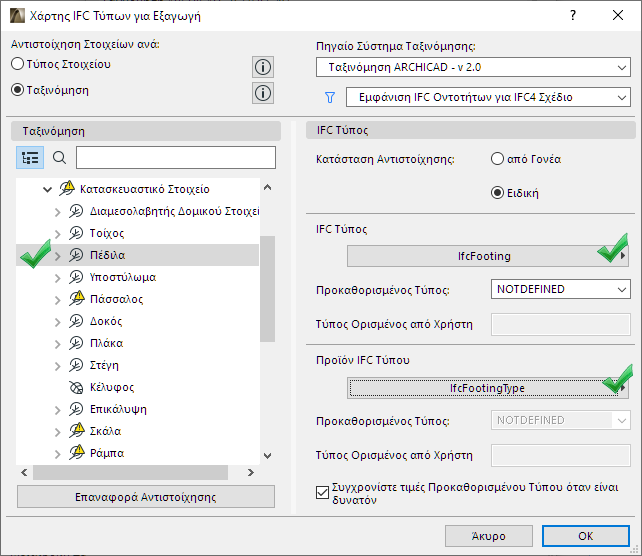Click the help question mark button
This screenshot has height=556, width=642.
(573, 16)
